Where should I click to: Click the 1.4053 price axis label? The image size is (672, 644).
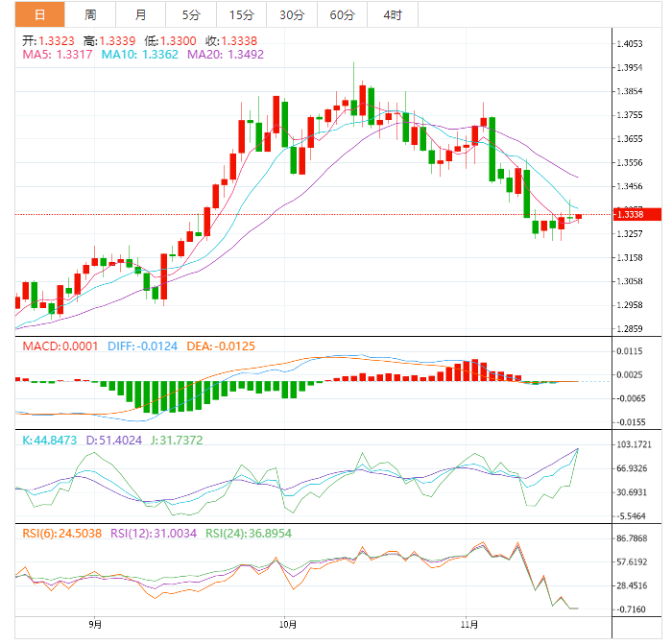click(630, 44)
